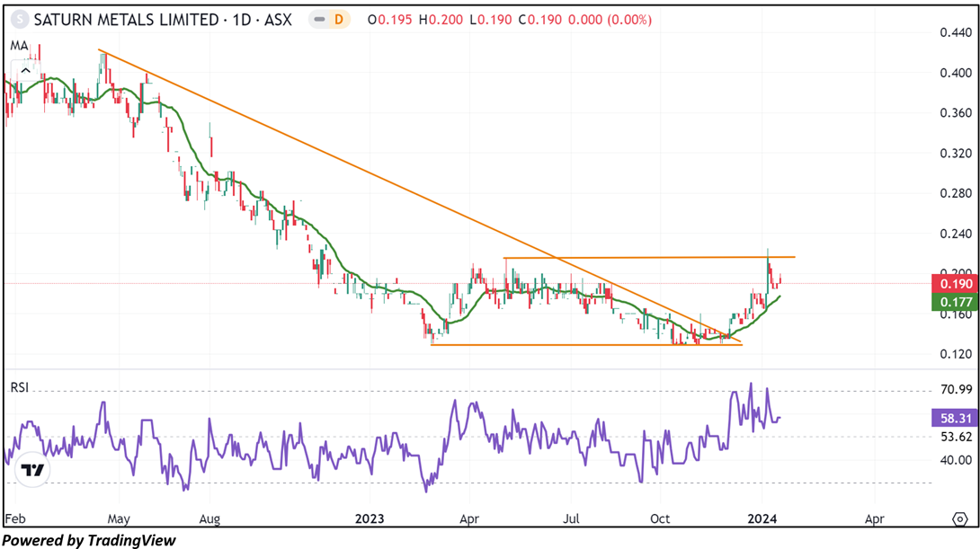The width and height of the screenshot is (980, 549).
Task: Click the high value H0.200
Action: (441, 20)
